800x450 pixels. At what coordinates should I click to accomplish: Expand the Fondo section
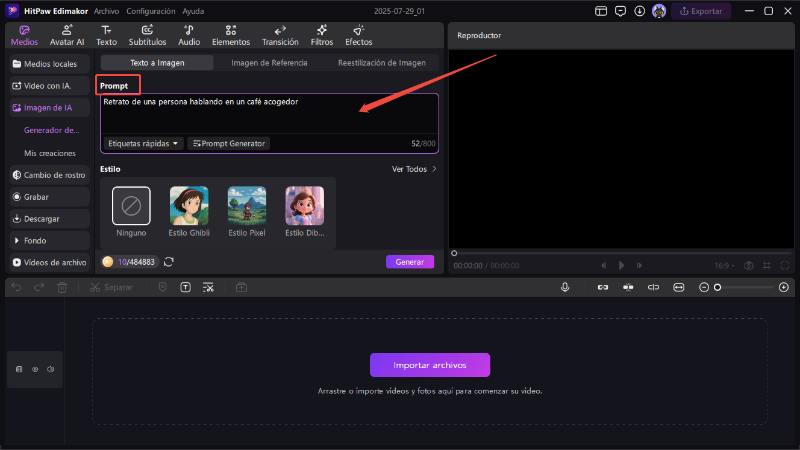(49, 240)
